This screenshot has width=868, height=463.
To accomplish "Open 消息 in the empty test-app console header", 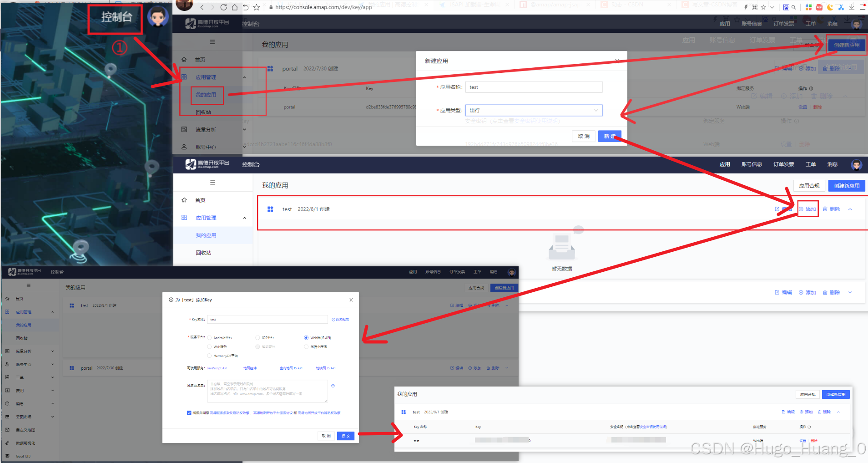I will [833, 164].
